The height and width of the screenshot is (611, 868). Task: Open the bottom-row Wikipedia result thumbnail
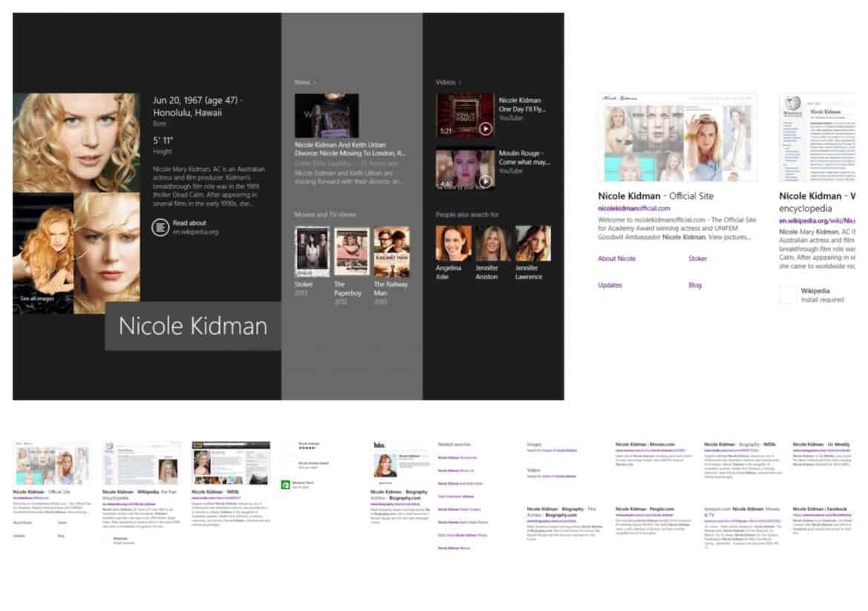click(x=142, y=463)
